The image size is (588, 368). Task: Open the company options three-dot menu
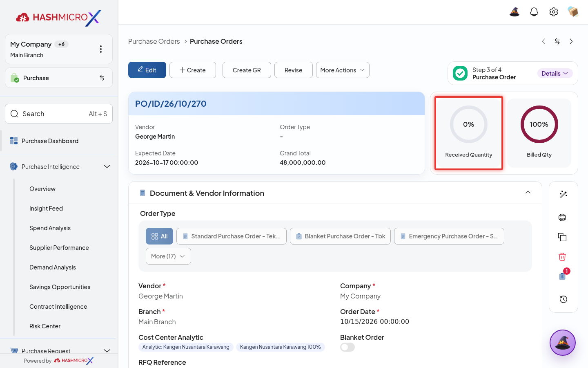101,49
